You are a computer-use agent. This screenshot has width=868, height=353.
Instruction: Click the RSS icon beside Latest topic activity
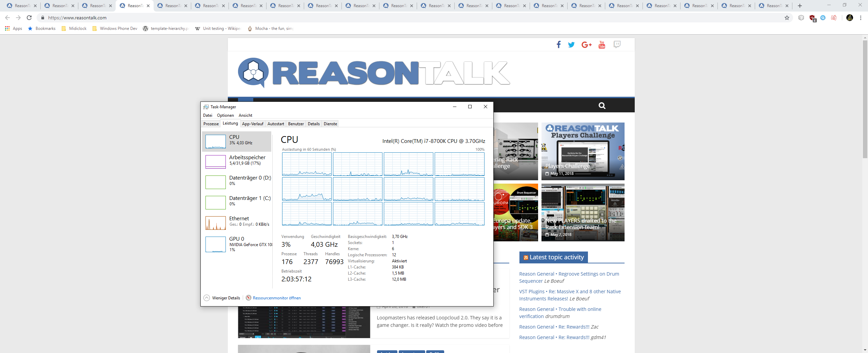[x=526, y=258]
